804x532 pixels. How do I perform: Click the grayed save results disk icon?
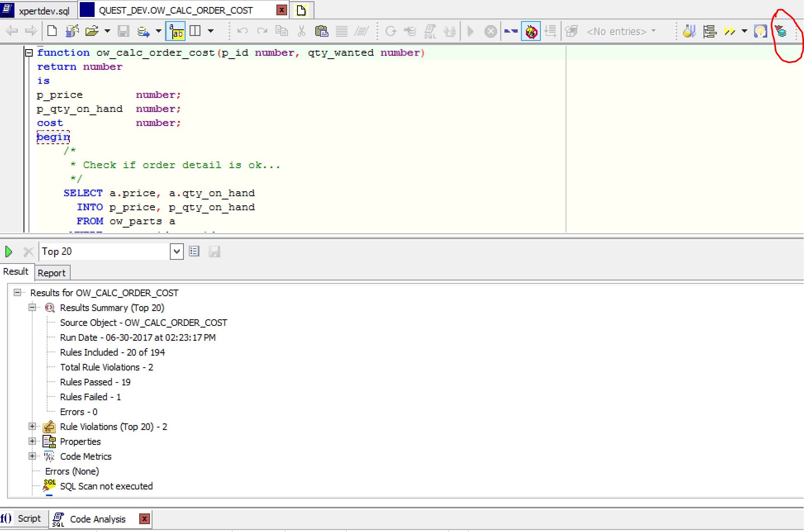(x=214, y=252)
